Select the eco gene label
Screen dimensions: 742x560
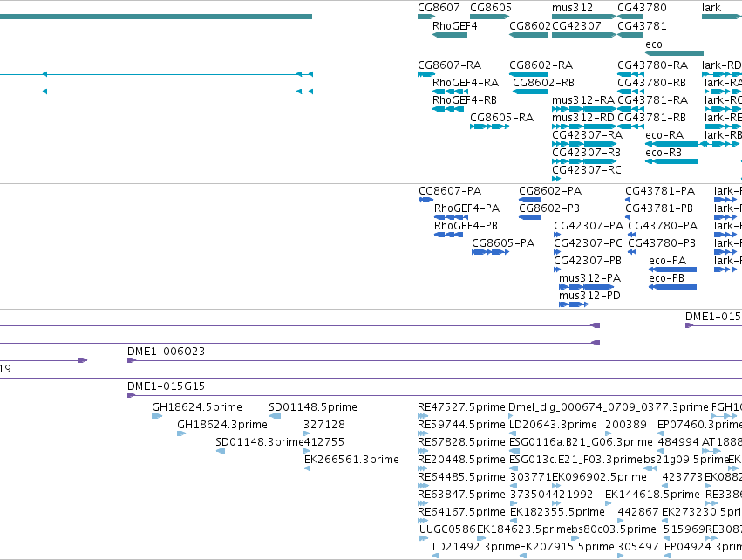(x=654, y=44)
